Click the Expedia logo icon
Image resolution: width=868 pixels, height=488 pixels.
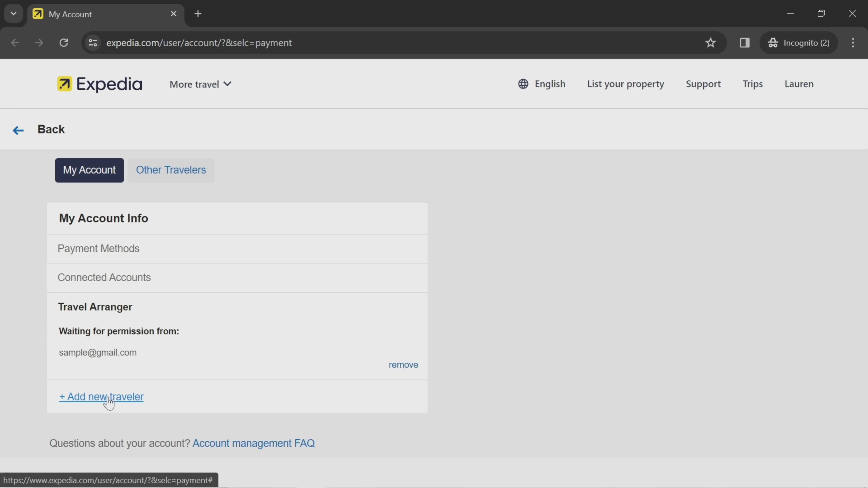64,84
